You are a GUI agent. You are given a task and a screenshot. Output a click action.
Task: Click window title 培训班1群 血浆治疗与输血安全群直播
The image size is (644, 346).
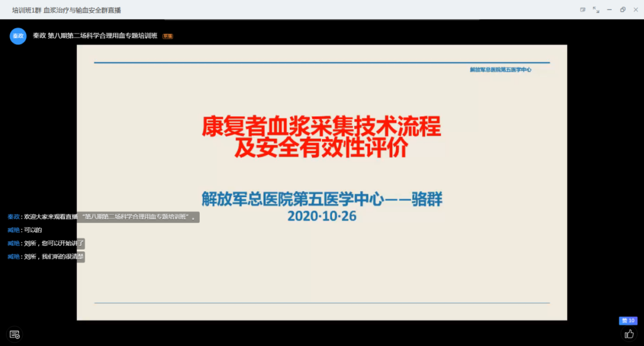pyautogui.click(x=66, y=10)
